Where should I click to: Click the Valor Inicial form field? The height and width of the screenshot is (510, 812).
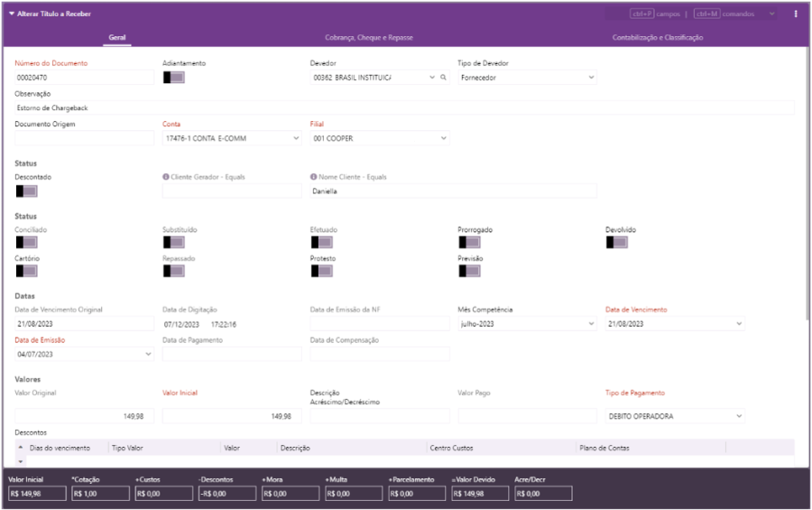pyautogui.click(x=232, y=416)
